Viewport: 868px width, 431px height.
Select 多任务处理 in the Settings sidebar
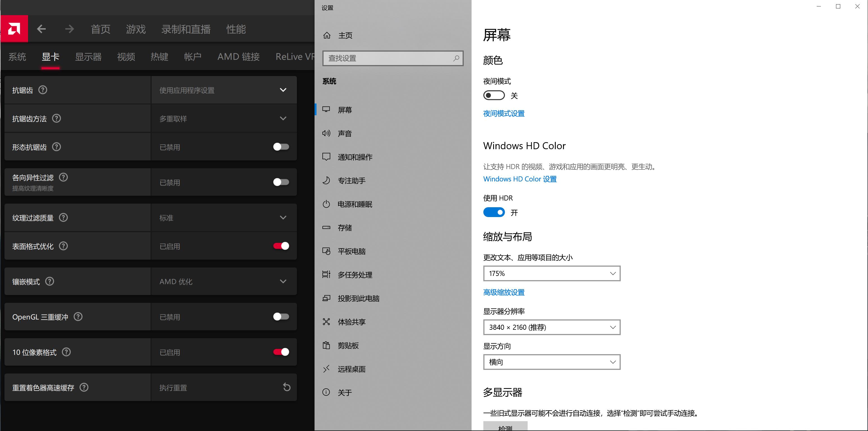[x=355, y=275]
